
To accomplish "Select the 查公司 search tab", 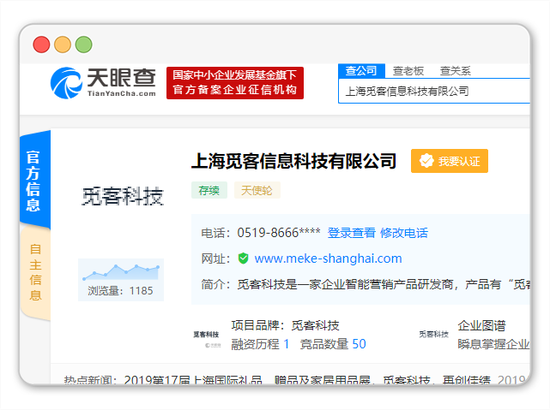I will tap(361, 71).
